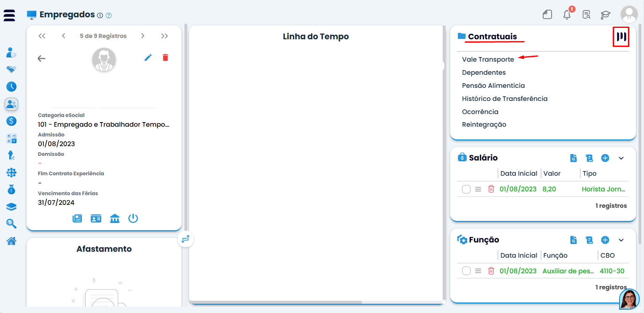Go to the home sidebar icon
The image size is (644, 313).
[x=11, y=241]
